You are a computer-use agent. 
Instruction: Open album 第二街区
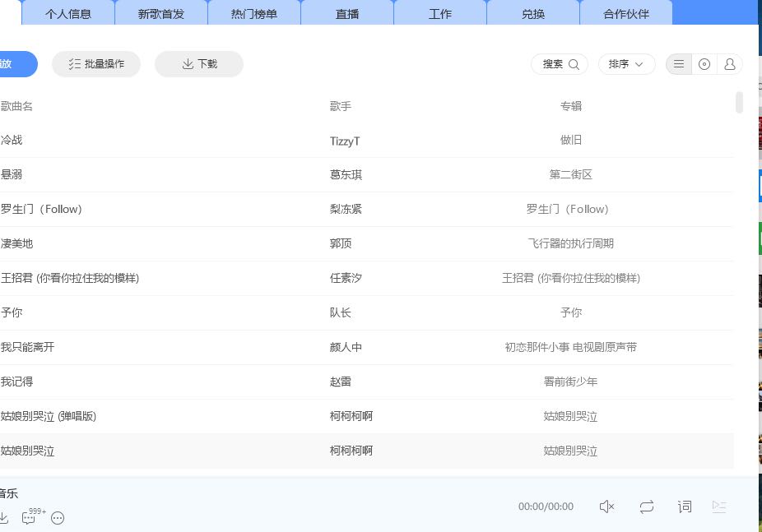pos(570,175)
